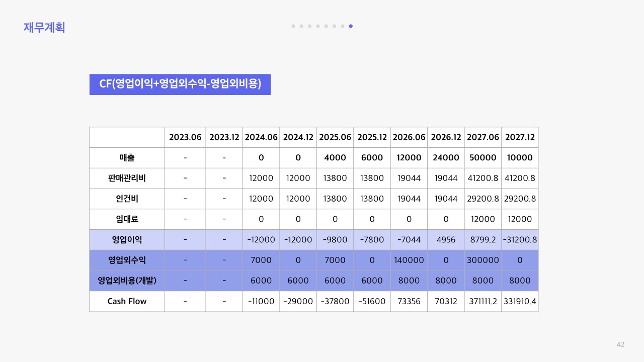Select the 2027.06 column header

[483, 137]
